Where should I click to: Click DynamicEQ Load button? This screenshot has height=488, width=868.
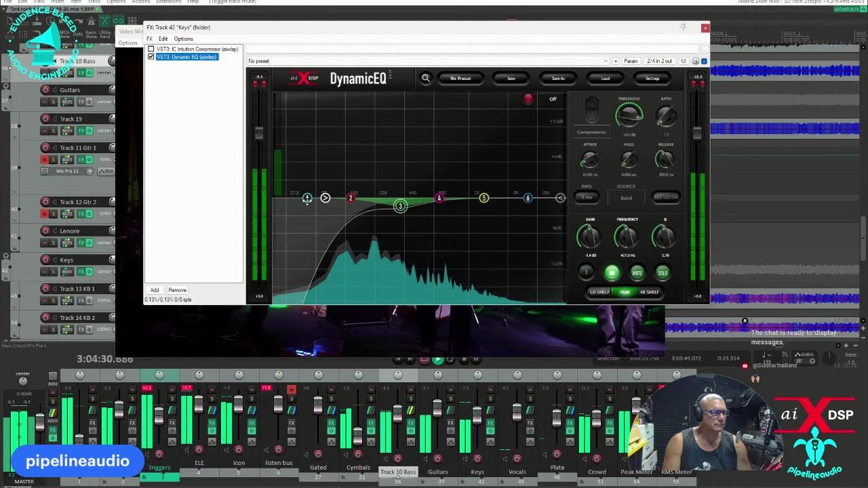[605, 79]
